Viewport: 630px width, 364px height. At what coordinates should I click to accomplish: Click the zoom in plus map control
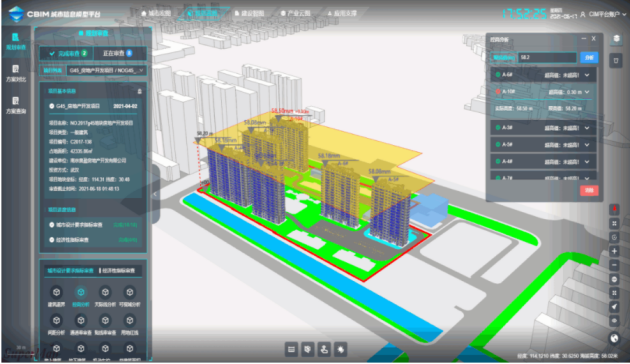[614, 252]
